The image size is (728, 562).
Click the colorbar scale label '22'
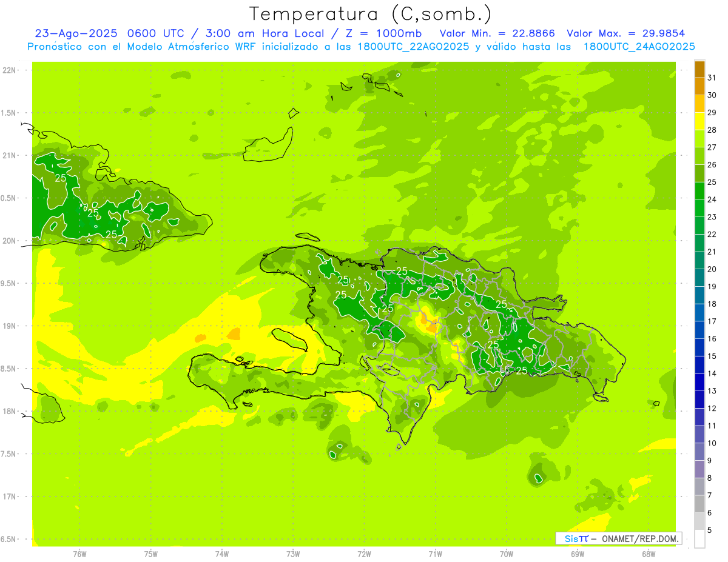click(712, 235)
